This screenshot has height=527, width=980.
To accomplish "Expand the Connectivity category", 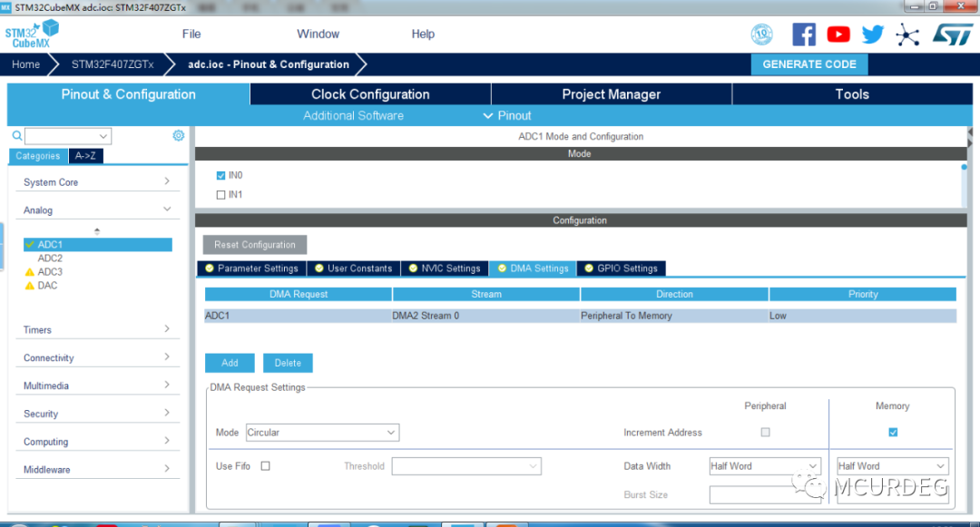I will coord(97,357).
